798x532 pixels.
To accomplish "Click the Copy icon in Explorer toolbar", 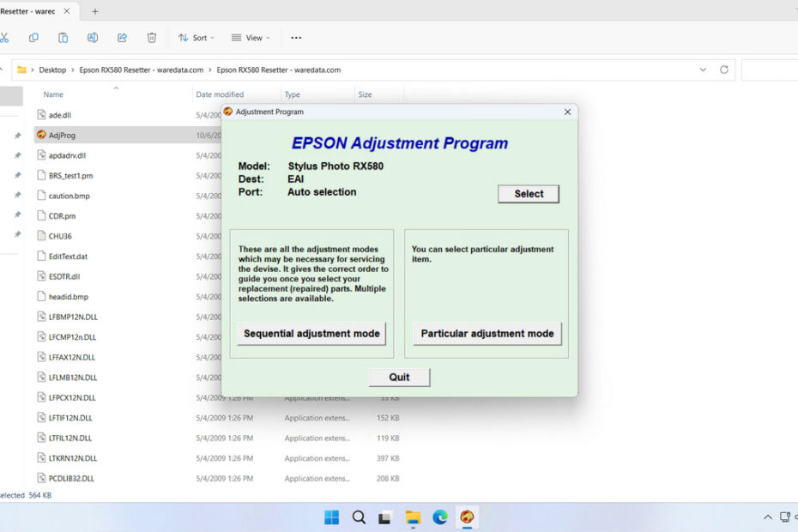I will 33,38.
